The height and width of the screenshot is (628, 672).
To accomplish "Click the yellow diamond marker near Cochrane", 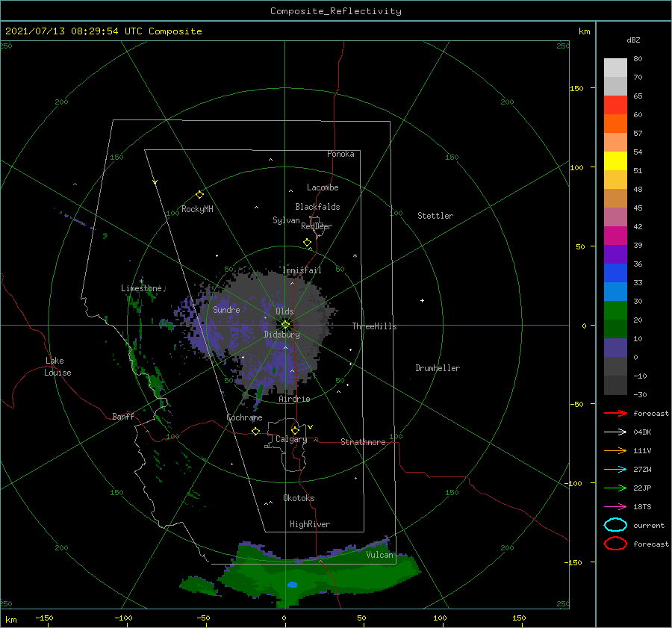I will 255,431.
